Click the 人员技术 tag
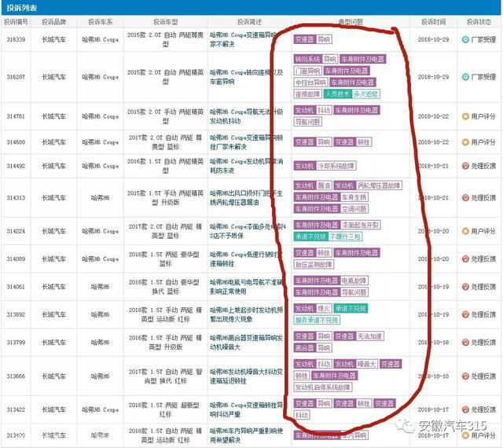Image resolution: width=503 pixels, height=448 pixels. [x=338, y=94]
